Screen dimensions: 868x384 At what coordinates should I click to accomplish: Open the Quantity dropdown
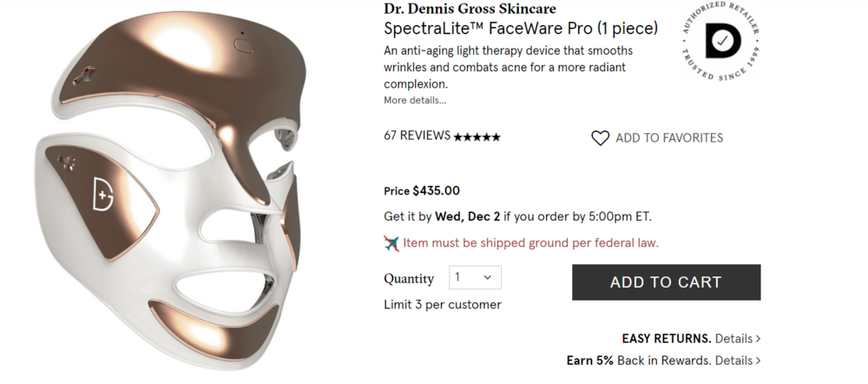[x=475, y=278]
